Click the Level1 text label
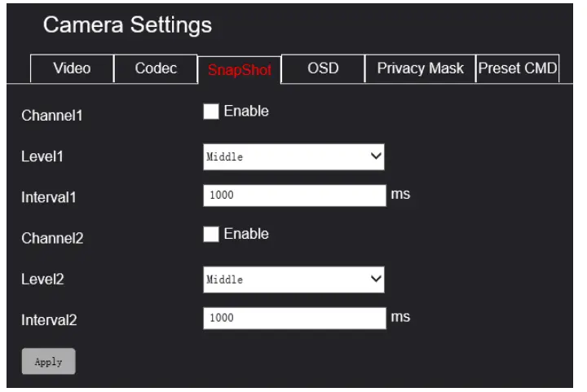The width and height of the screenshot is (587, 392). point(42,156)
